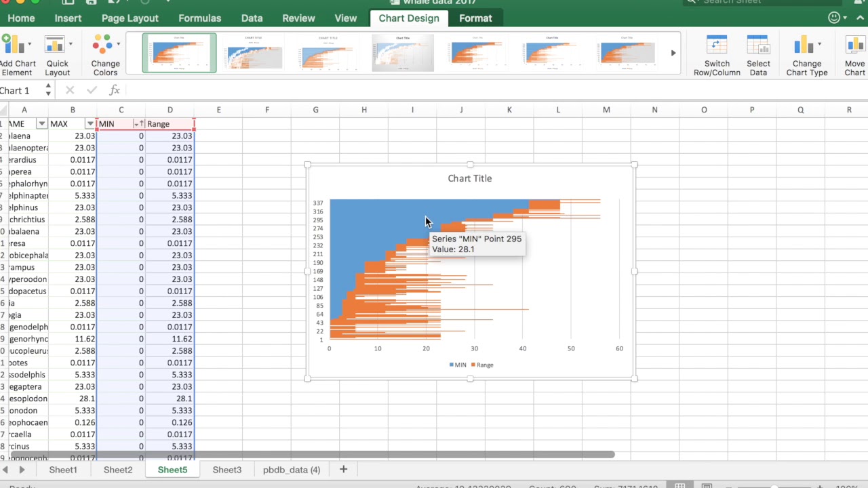
Task: Click the Chart Title text in chart
Action: pos(470,178)
